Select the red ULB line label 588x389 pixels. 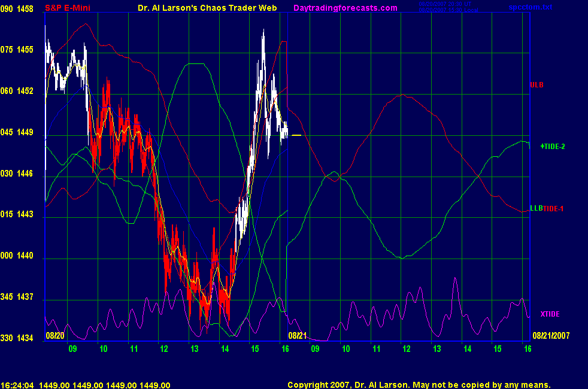537,85
